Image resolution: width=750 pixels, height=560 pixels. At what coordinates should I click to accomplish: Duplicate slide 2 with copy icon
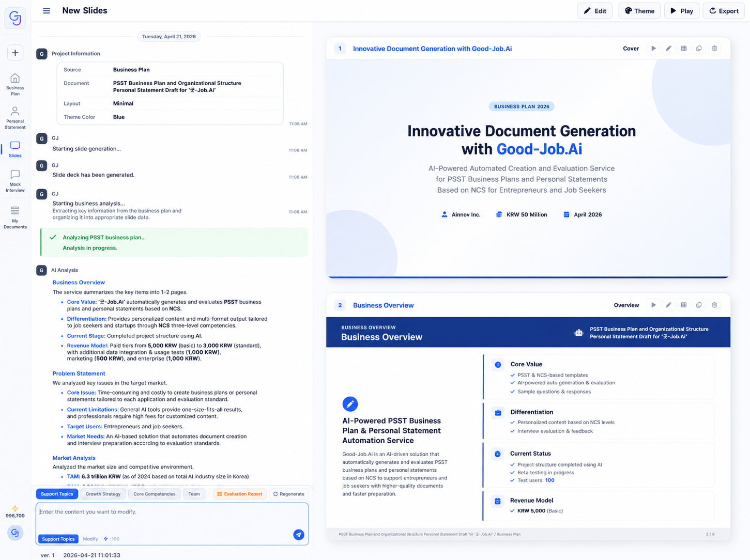699,305
